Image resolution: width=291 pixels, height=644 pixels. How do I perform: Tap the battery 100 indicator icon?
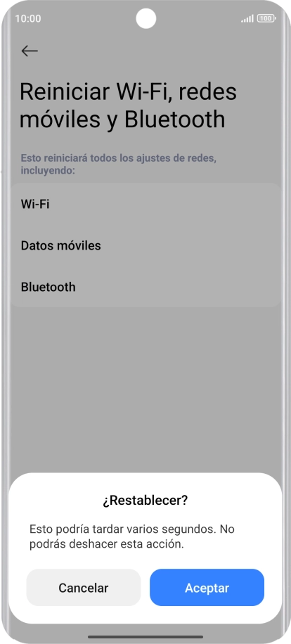click(x=266, y=18)
